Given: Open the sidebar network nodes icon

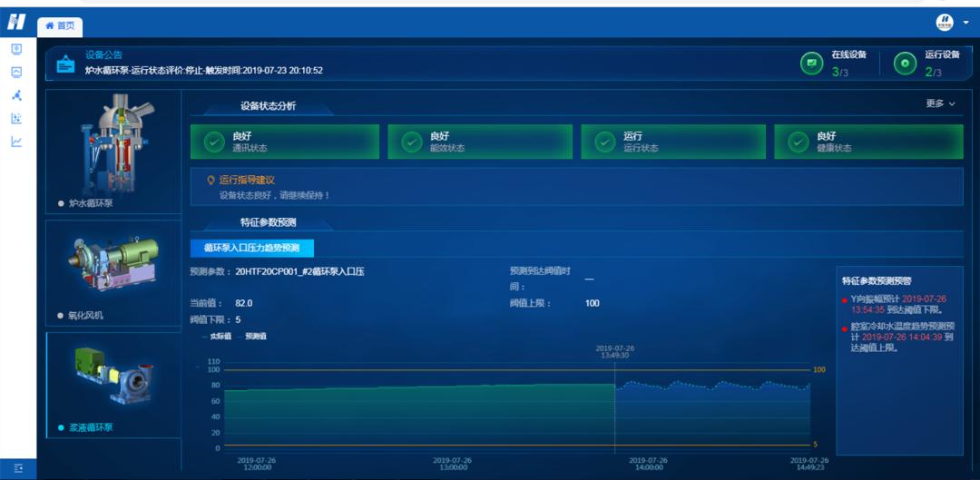Looking at the screenshot, I should 17,95.
